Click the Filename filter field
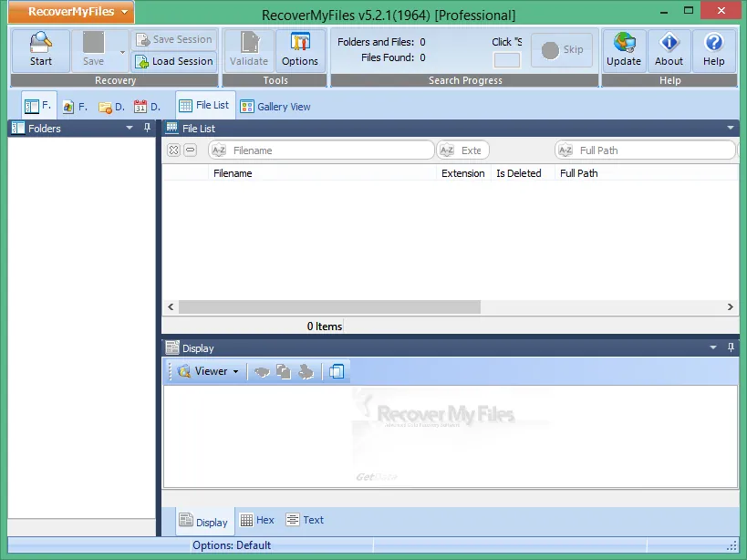The height and width of the screenshot is (560, 747). [x=322, y=150]
